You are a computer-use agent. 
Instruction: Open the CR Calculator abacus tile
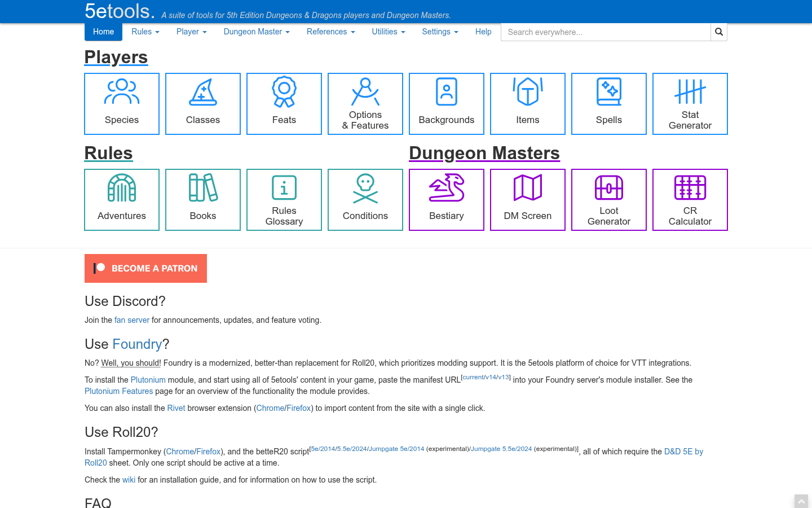690,200
